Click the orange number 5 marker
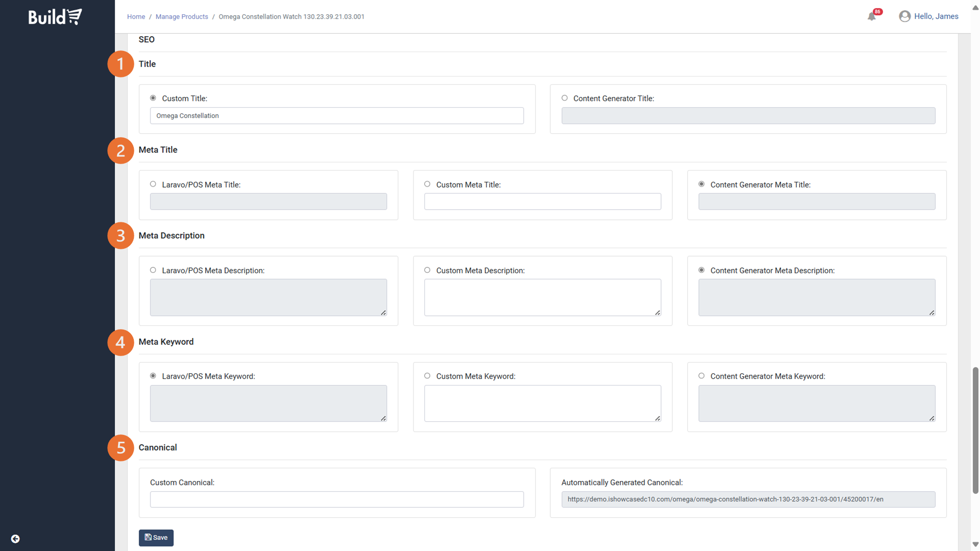This screenshot has width=980, height=551. pyautogui.click(x=121, y=448)
